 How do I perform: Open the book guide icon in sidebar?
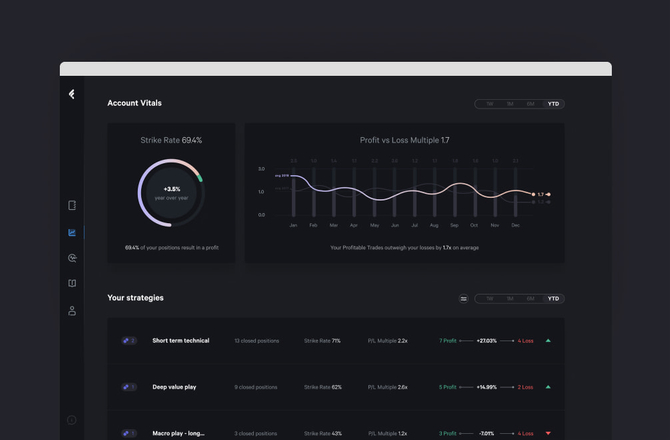click(72, 284)
